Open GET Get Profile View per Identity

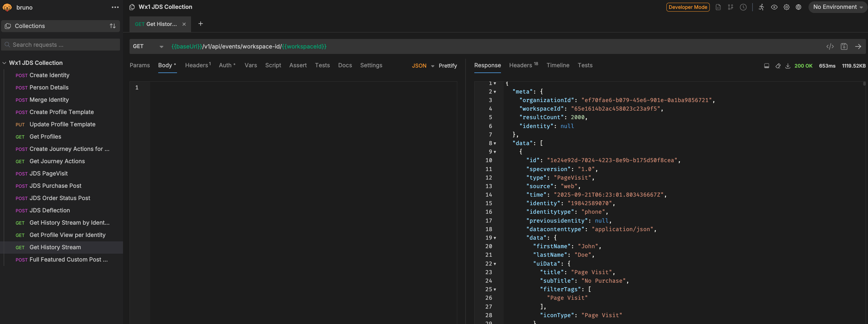[x=62, y=235]
